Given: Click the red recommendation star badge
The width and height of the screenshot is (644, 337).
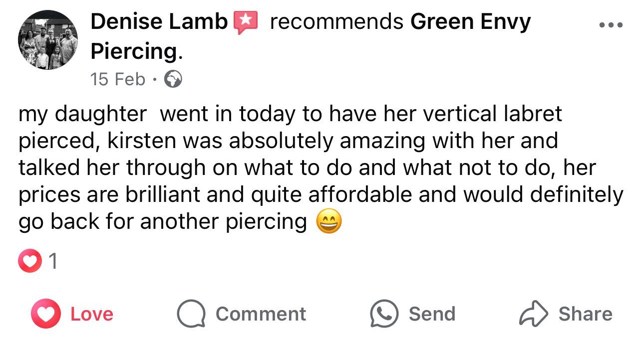Looking at the screenshot, I should pyautogui.click(x=246, y=23).
